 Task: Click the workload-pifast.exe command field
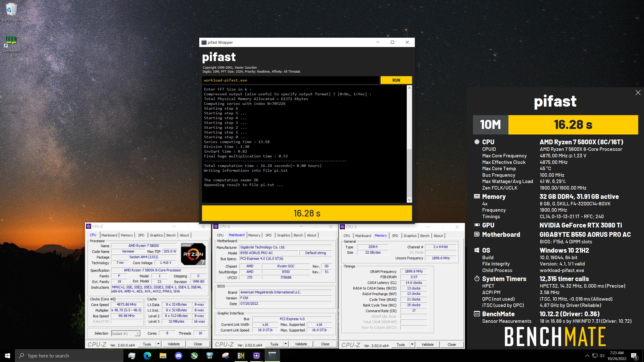(291, 80)
